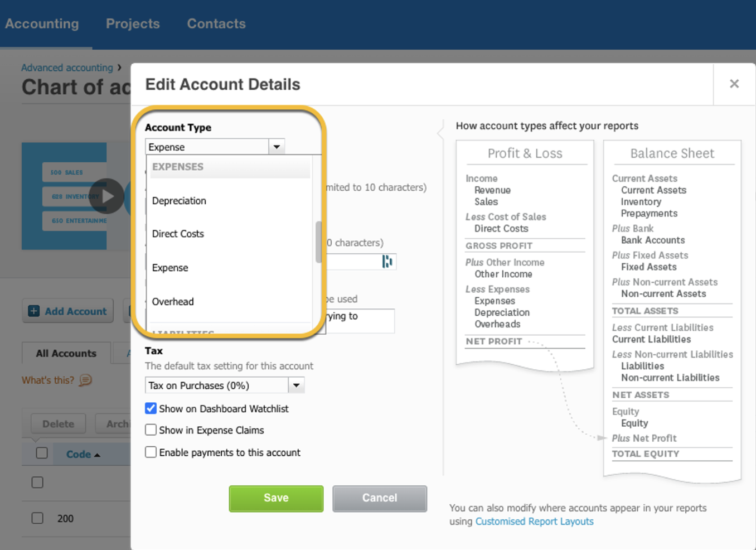
Task: Go to the Contacts menu
Action: [216, 23]
